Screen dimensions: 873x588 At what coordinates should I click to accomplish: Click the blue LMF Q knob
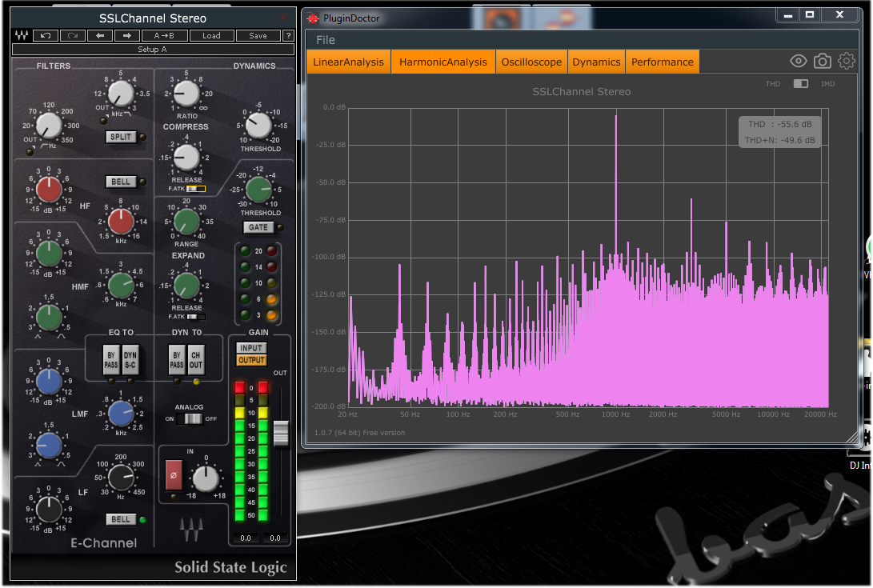click(49, 446)
